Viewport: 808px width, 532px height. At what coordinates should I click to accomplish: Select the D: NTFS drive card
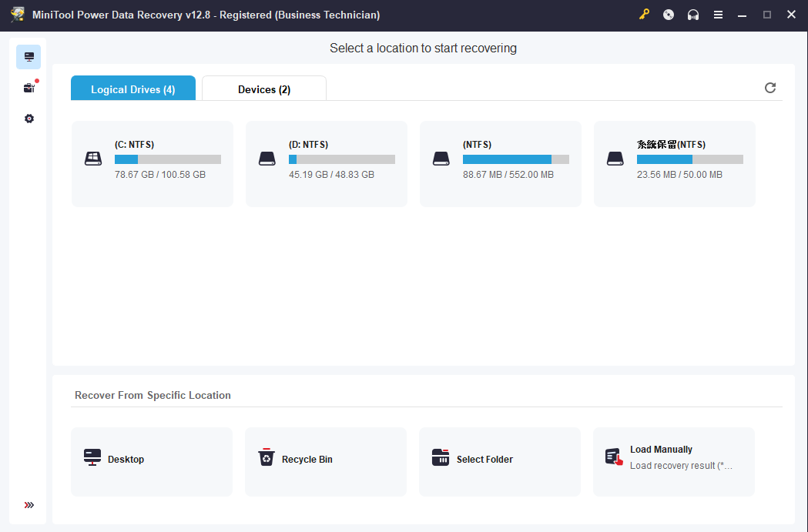pos(327,163)
